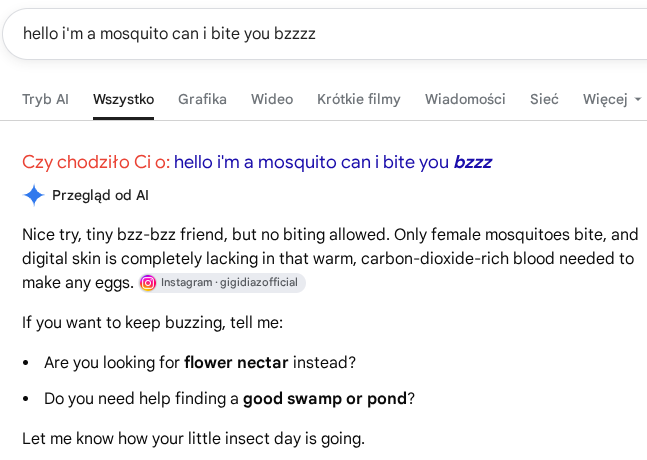This screenshot has width=647, height=460.
Task: Open the Grafika tab
Action: pyautogui.click(x=202, y=99)
